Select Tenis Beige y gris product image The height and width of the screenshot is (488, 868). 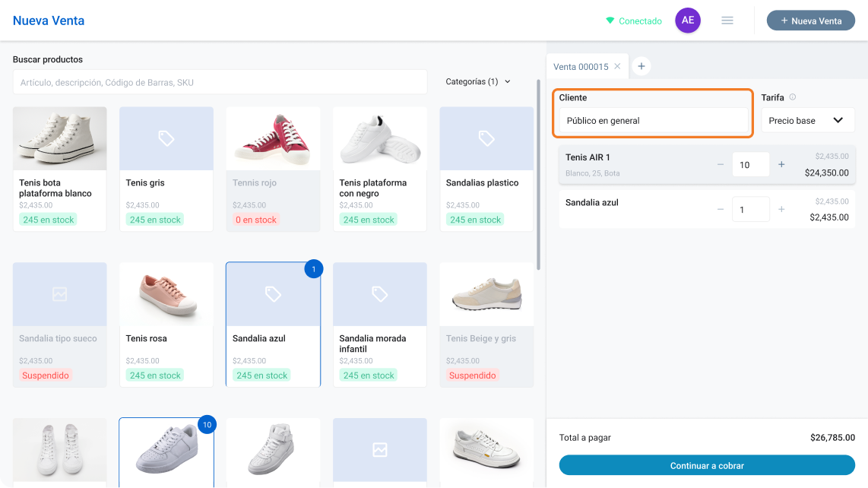click(486, 294)
